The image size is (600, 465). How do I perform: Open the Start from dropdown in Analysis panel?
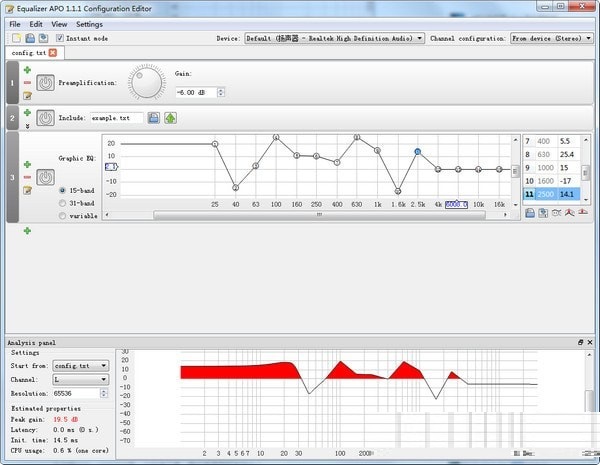(82, 366)
